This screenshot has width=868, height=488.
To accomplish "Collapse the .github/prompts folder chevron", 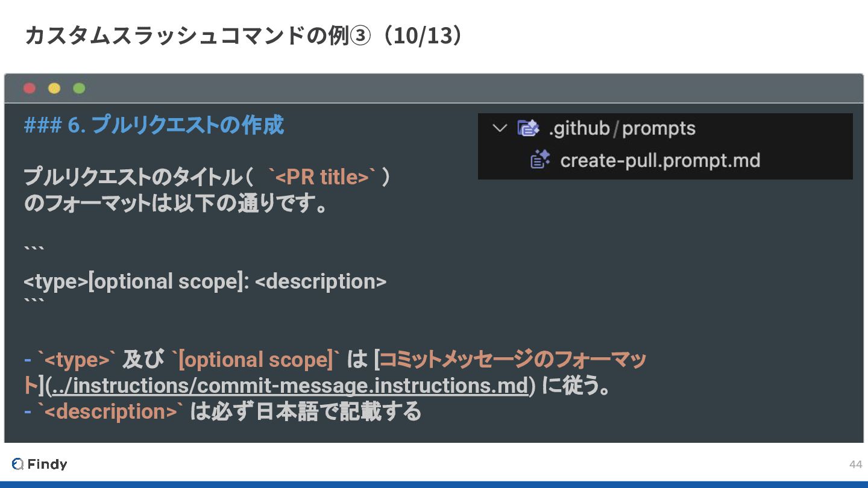I will (x=500, y=128).
